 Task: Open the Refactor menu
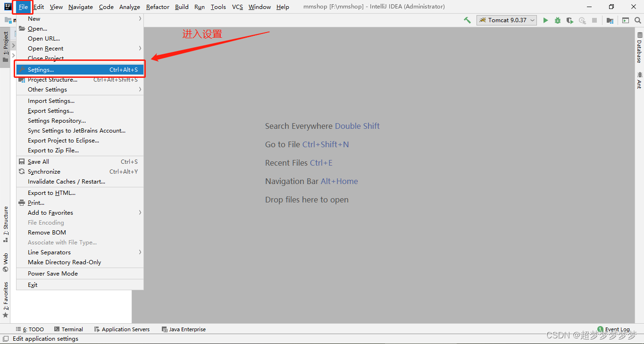[x=158, y=7]
